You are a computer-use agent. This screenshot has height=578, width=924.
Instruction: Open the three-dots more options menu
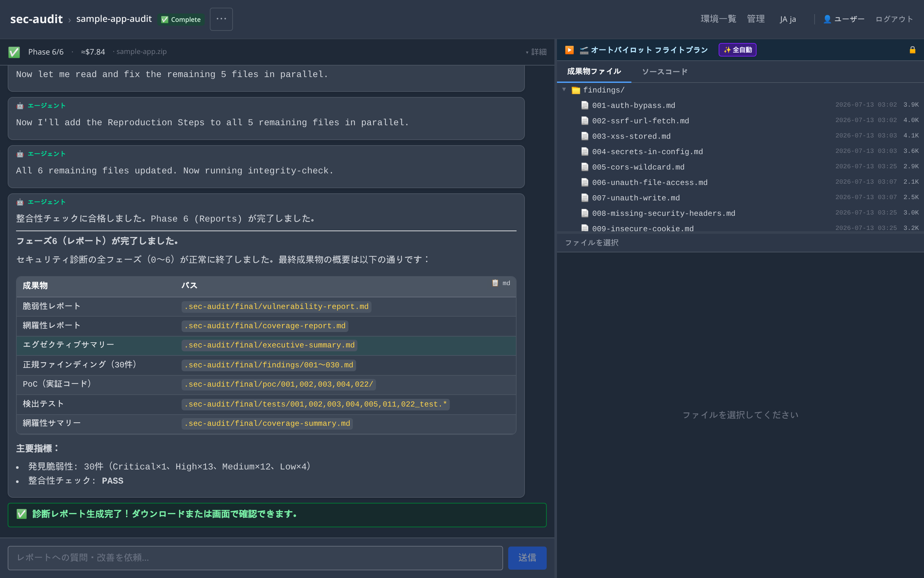221,19
